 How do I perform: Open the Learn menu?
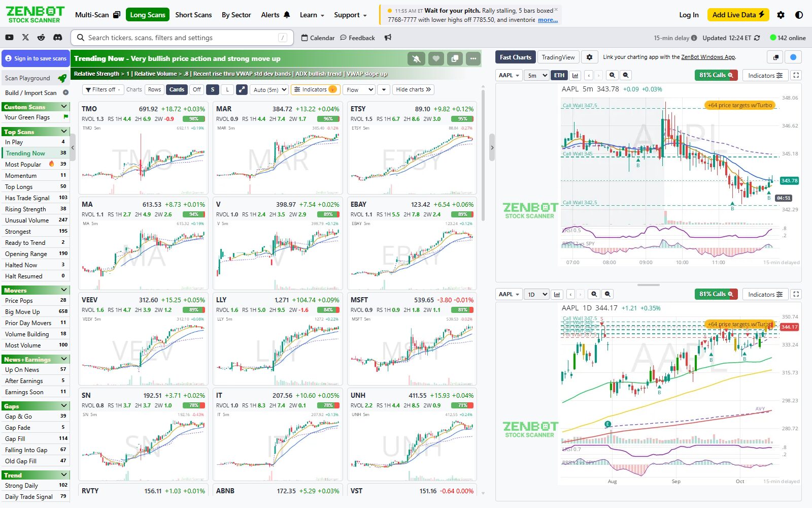point(312,15)
